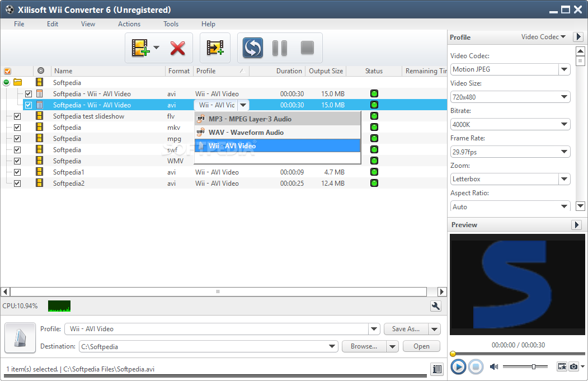Click the Save As... button
The image size is (588, 381).
click(406, 329)
